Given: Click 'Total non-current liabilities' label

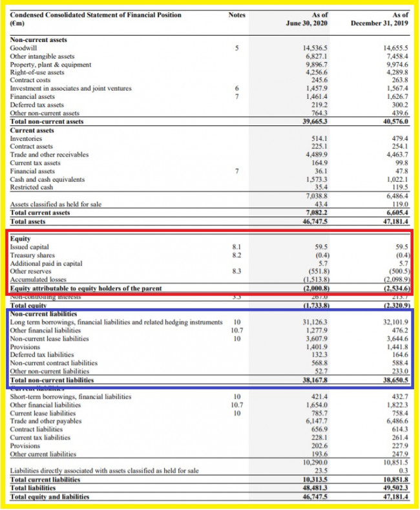Looking at the screenshot, I should point(52,380).
